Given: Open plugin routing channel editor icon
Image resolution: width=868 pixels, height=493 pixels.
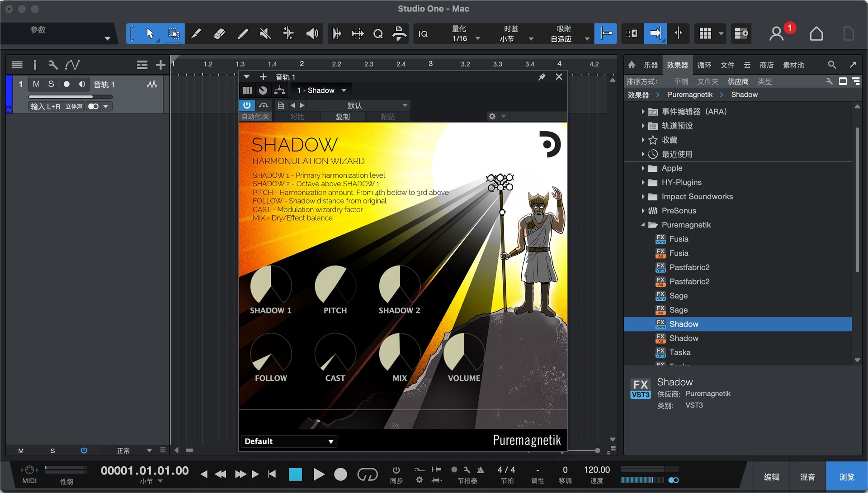Looking at the screenshot, I should pos(280,90).
